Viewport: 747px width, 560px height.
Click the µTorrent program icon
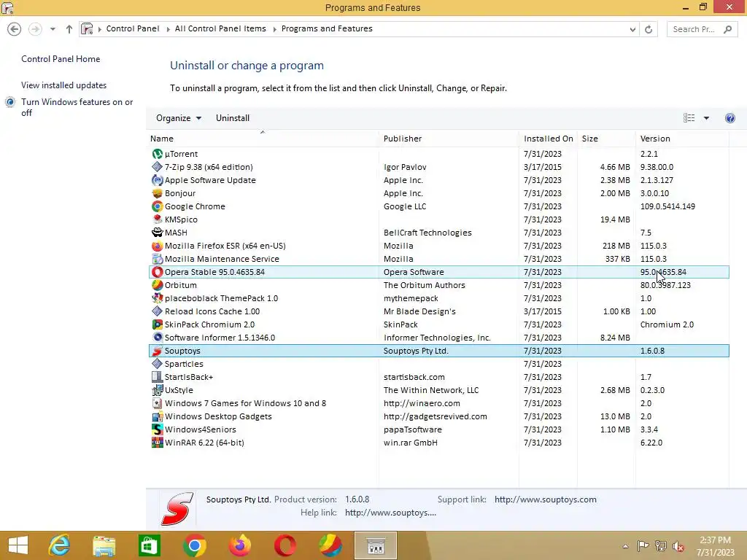click(x=158, y=154)
